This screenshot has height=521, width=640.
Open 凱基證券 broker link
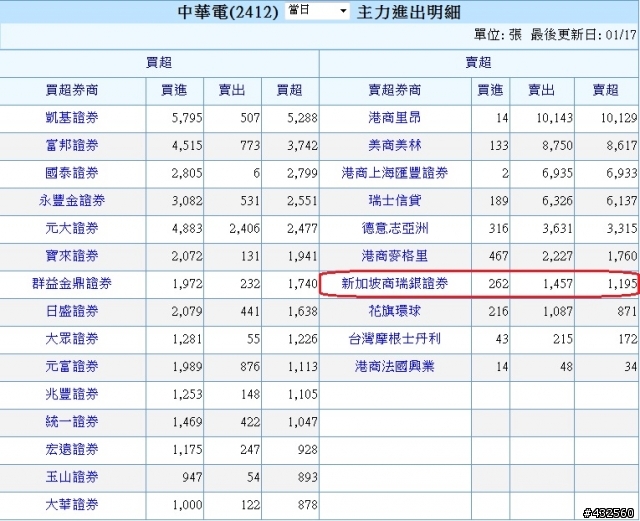tap(72, 118)
